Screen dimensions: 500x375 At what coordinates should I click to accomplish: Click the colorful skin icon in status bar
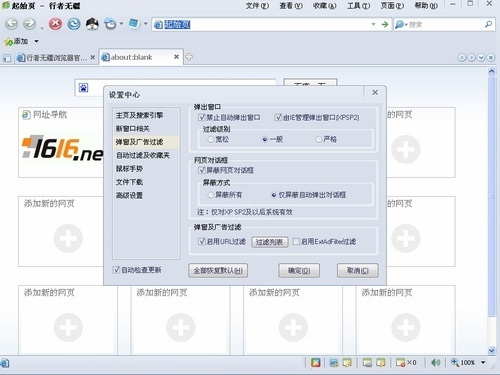[316, 363]
